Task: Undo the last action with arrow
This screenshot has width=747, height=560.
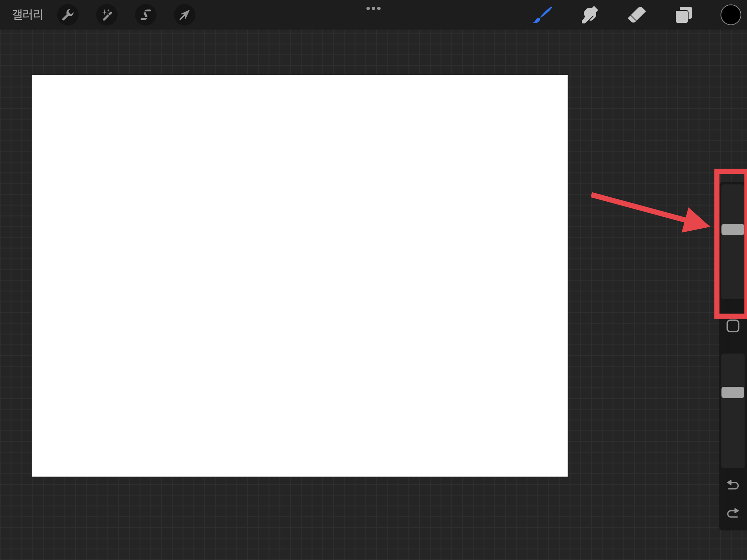Action: 733,485
